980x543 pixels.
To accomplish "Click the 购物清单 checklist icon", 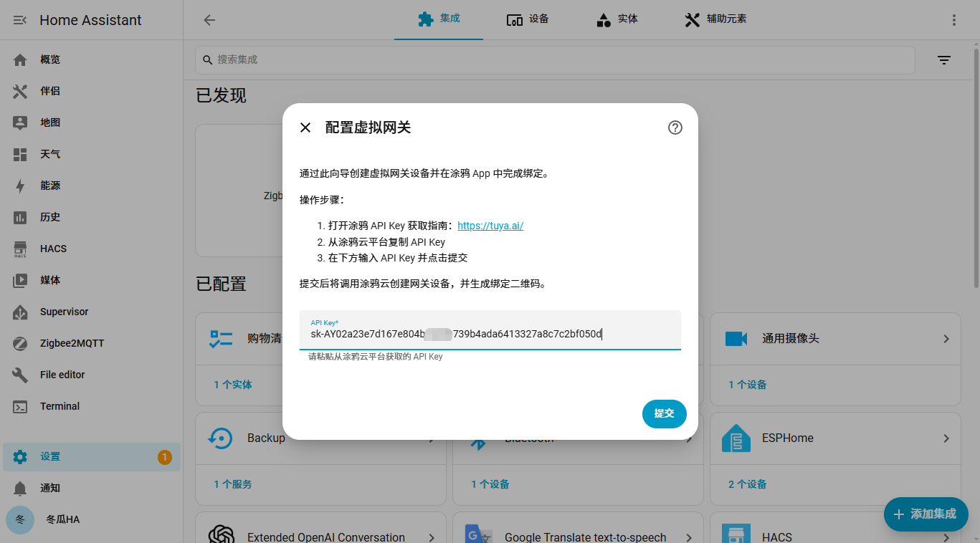I will 221,339.
